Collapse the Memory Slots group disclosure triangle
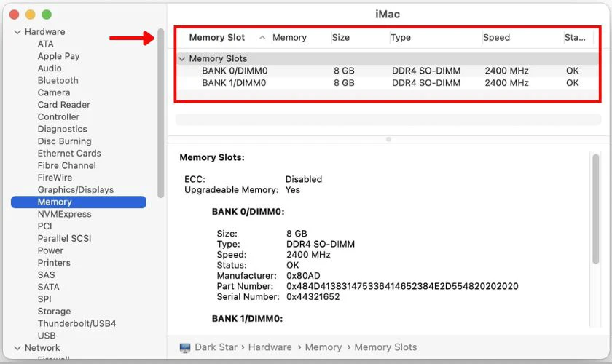 (181, 59)
